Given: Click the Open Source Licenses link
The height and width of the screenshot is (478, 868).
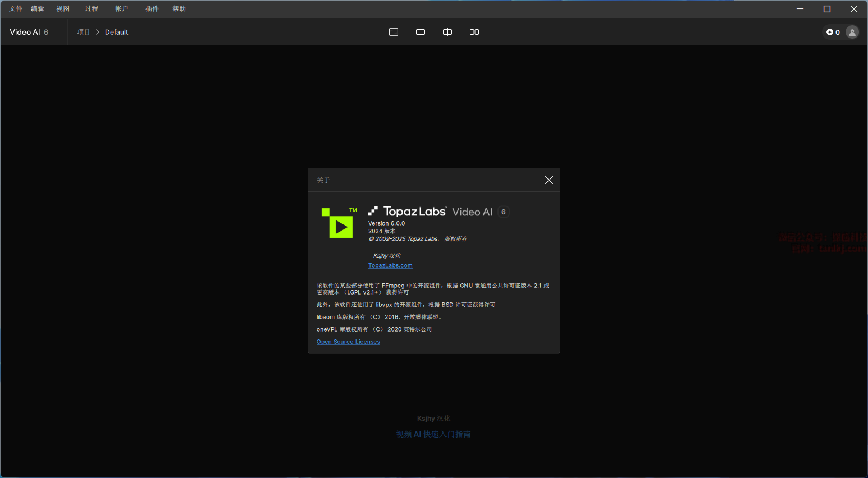Looking at the screenshot, I should click(348, 342).
